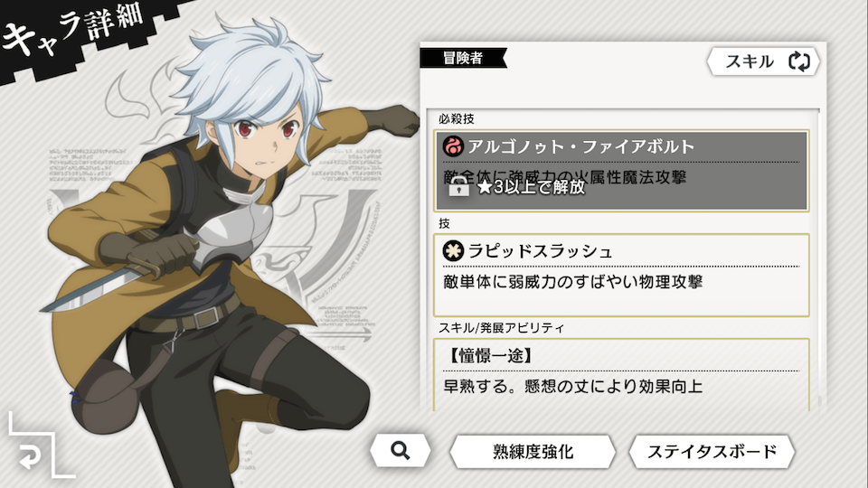Click the 敵単体に弱威力のすばやい物理攻撃 description
Screen dimensions: 868x488
pos(573,282)
